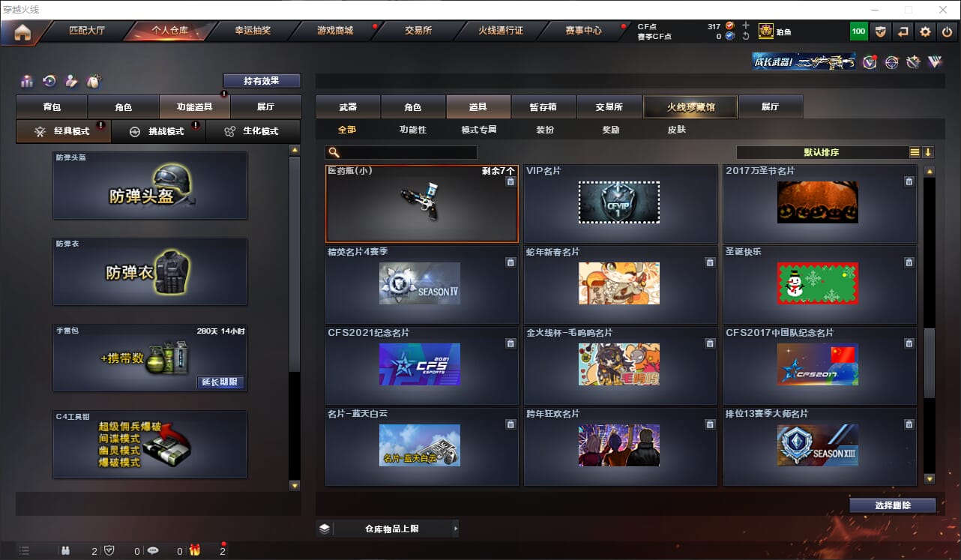Filter items by 奖励
Screen dimensions: 961x560
click(x=611, y=130)
